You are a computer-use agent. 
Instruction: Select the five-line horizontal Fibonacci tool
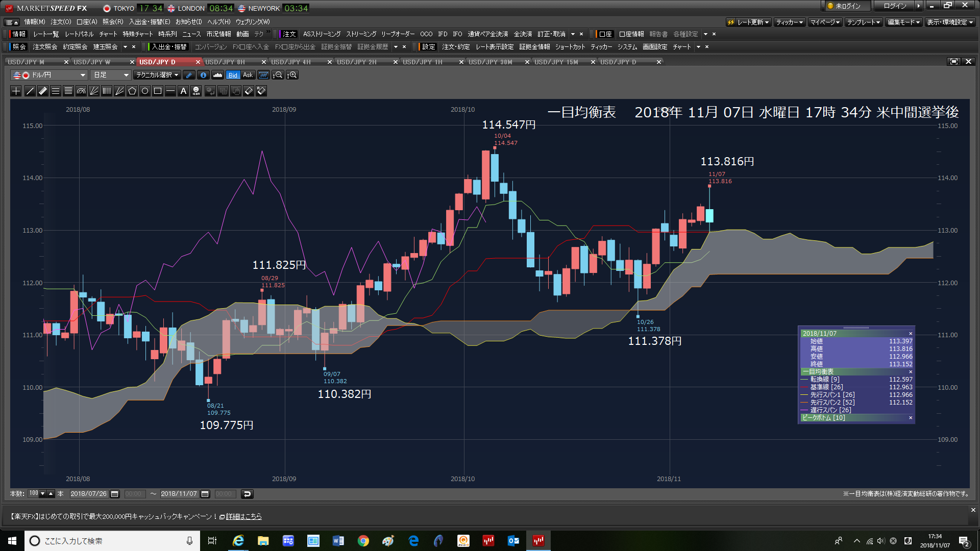(68, 91)
